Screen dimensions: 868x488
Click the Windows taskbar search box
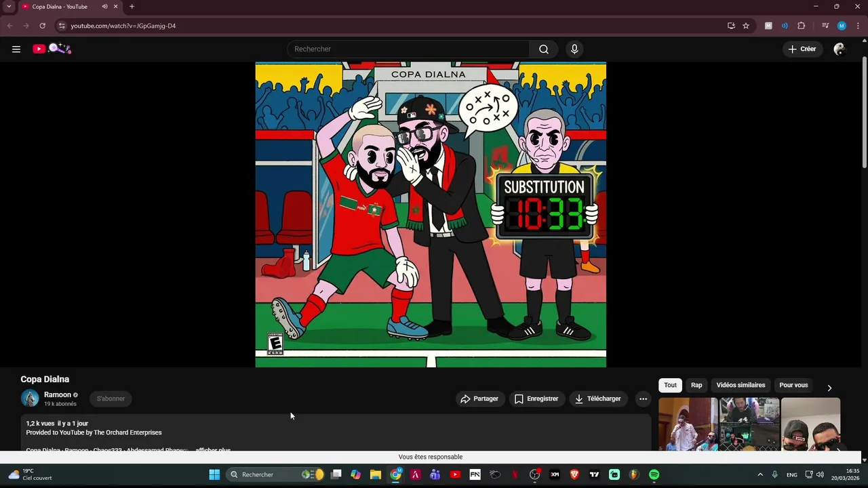[x=275, y=474]
